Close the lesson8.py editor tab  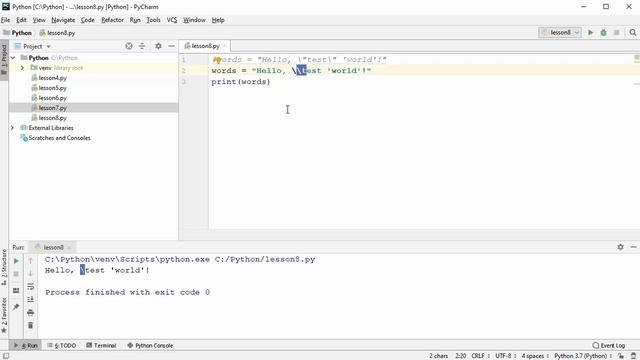(224, 46)
